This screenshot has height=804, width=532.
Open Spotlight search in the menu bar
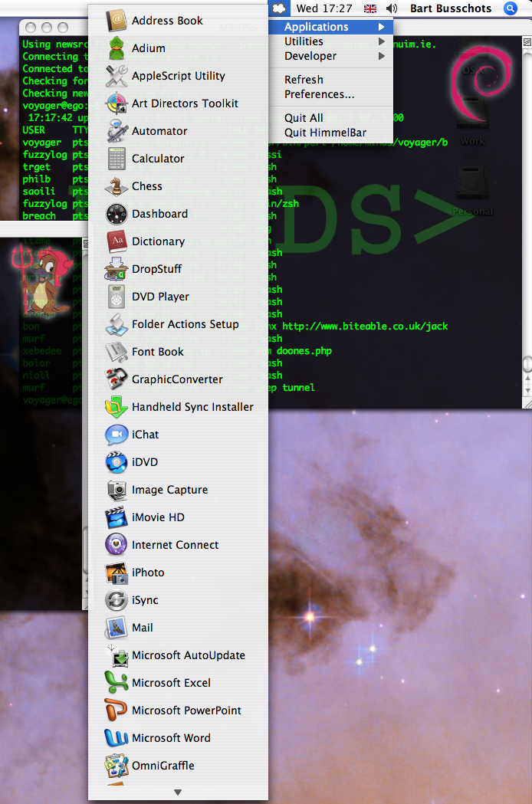tap(510, 8)
